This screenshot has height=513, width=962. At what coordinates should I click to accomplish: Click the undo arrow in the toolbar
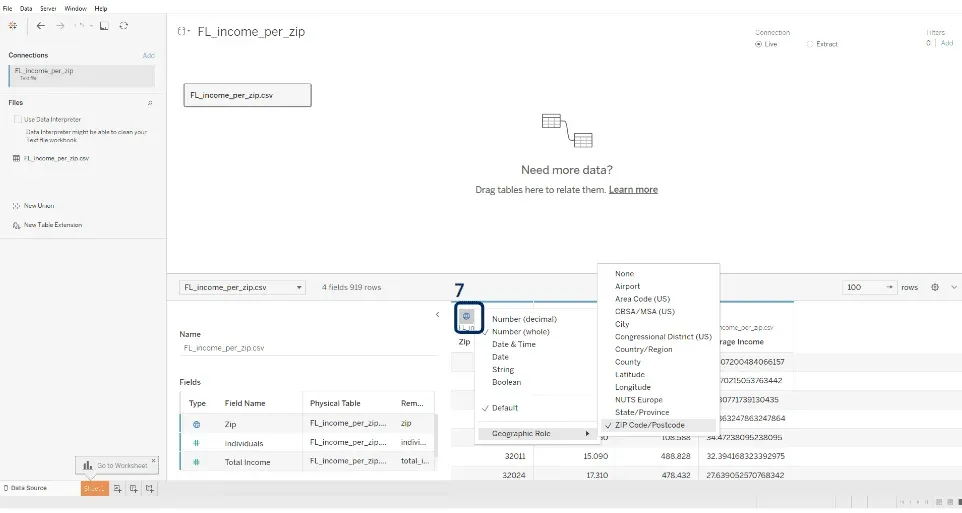click(x=79, y=26)
